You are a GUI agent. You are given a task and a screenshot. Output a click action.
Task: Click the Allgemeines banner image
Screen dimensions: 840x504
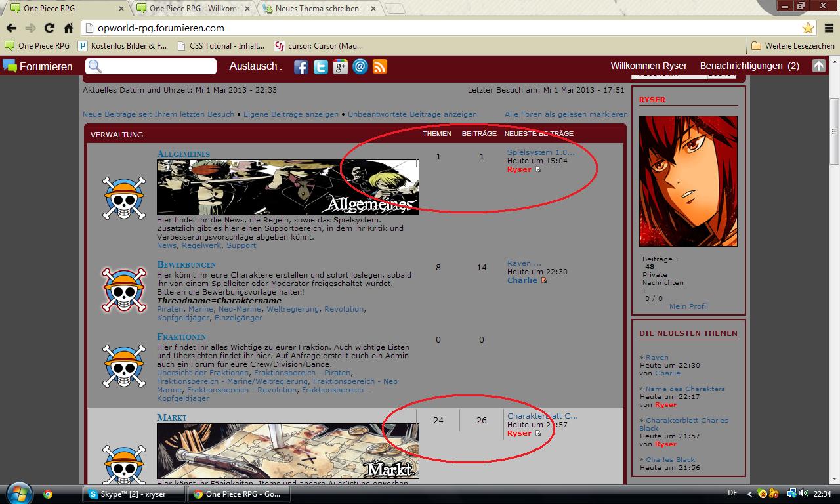tap(287, 187)
